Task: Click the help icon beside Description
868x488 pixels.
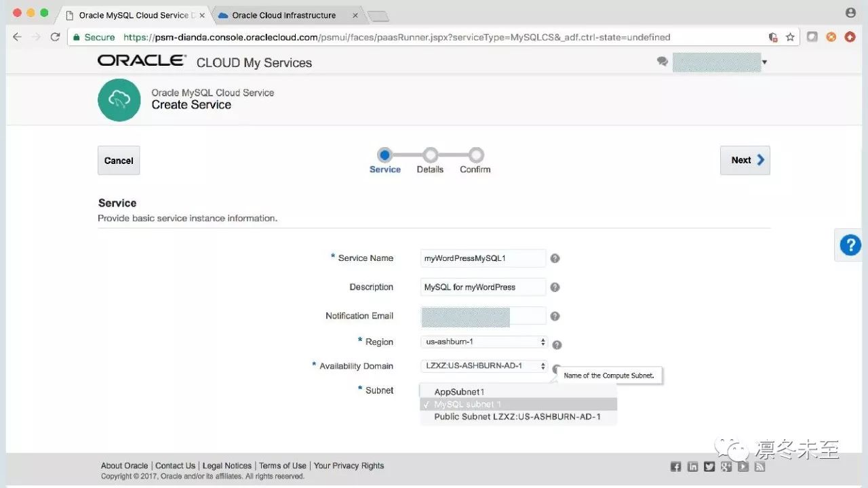Action: point(555,287)
